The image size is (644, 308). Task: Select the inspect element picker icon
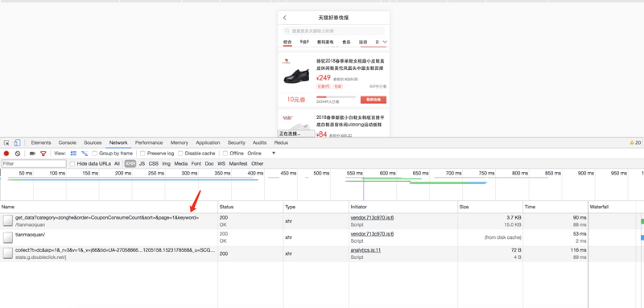tap(6, 142)
